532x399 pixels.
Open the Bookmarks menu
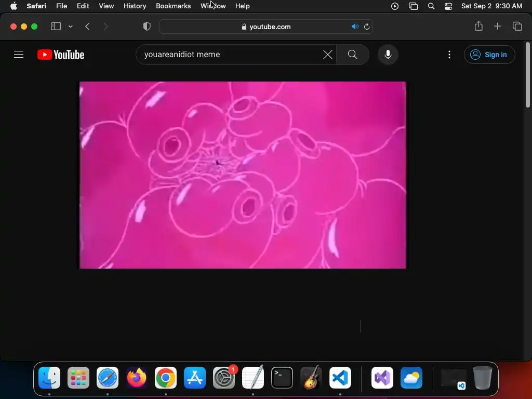(x=173, y=6)
